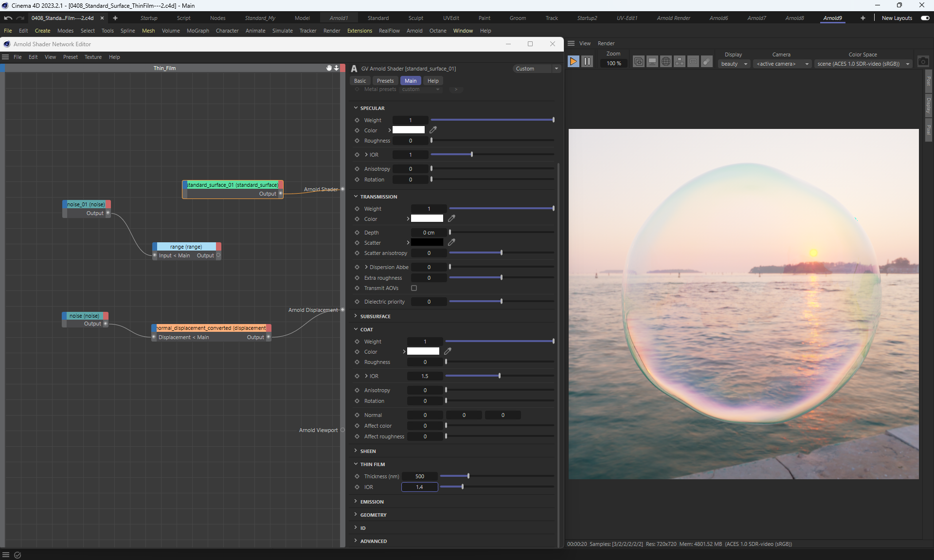Click the globe icon in render toolbar

coord(666,61)
